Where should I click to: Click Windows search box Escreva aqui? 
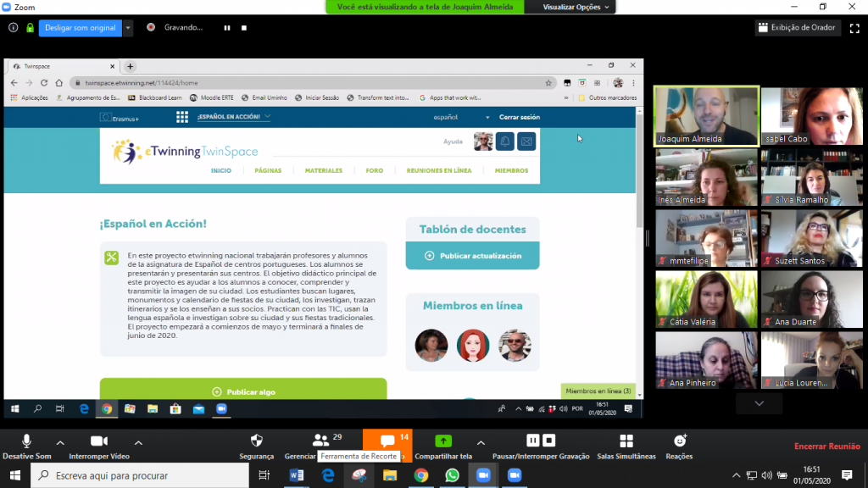(140, 475)
